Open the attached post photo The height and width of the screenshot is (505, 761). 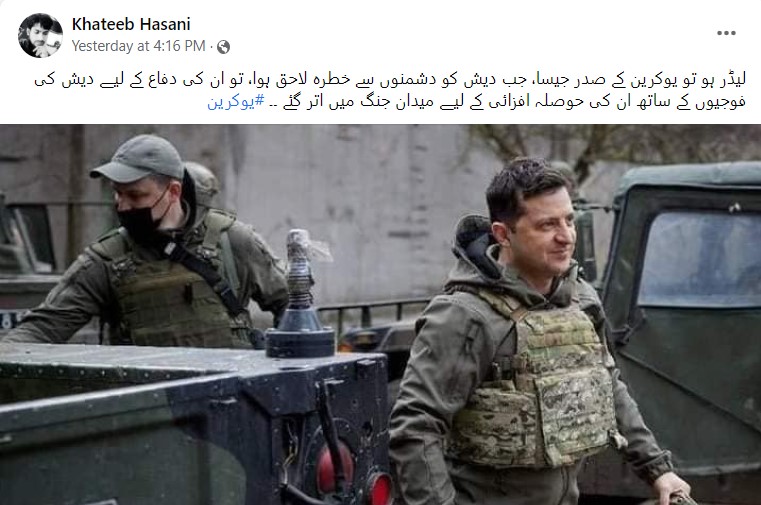pos(380,314)
